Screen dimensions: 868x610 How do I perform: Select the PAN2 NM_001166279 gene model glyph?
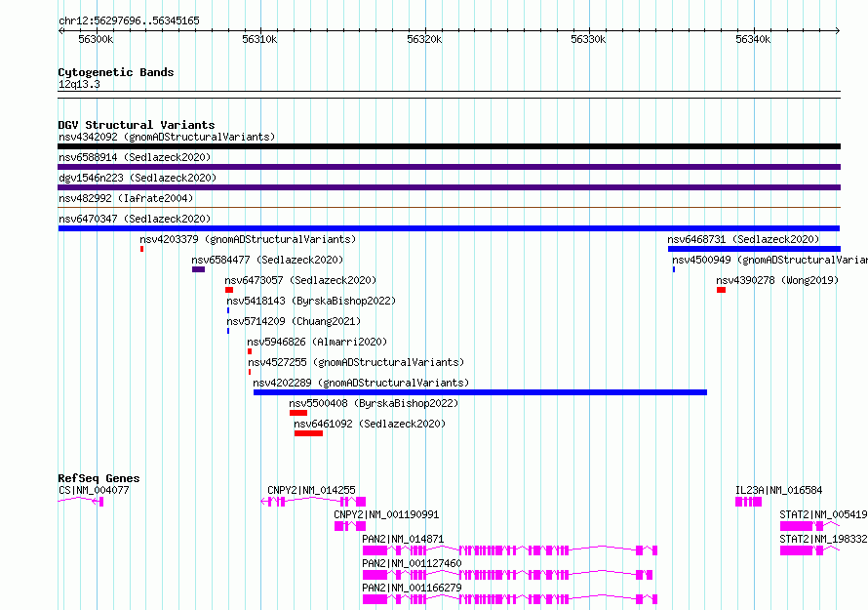(510, 599)
